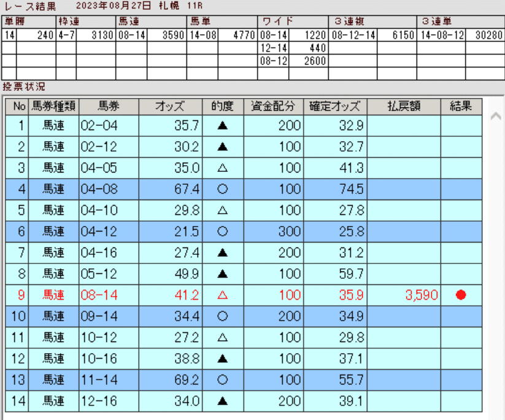This screenshot has height=420, width=505.
Task: Click the 67.4 odds value
Action: (187, 189)
